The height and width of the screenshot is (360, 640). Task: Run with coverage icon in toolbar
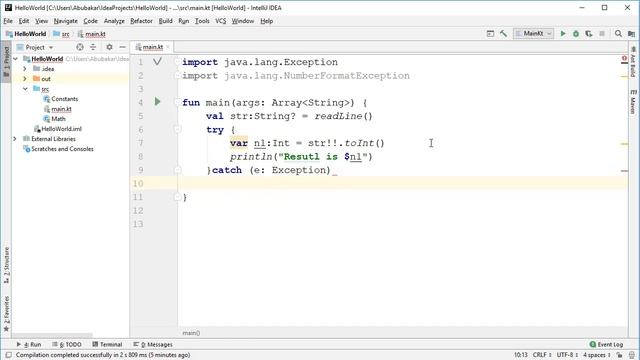click(589, 33)
